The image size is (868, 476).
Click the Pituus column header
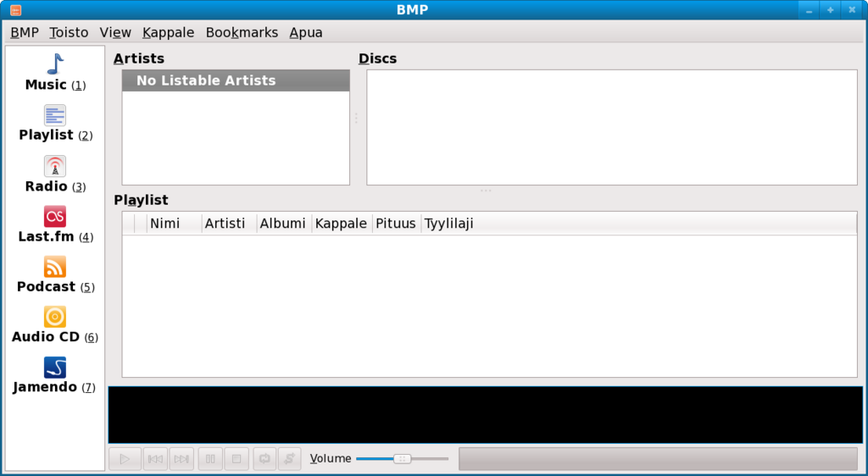pyautogui.click(x=396, y=224)
